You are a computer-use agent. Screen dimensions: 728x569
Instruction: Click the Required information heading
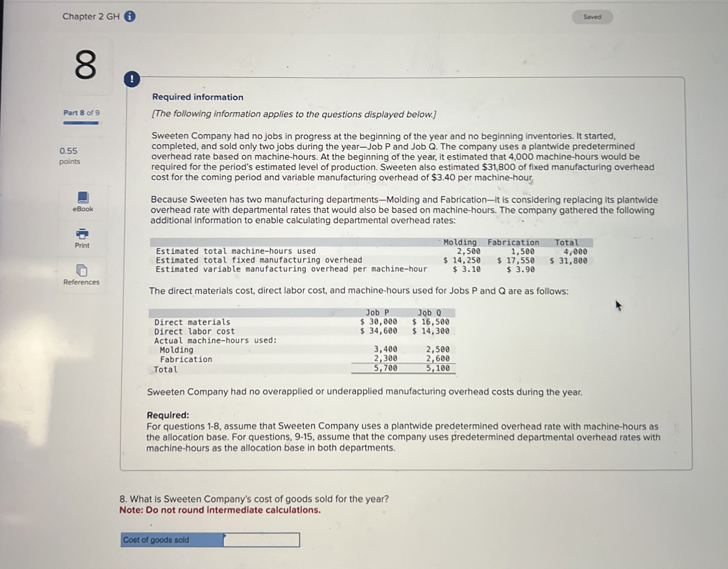click(198, 97)
